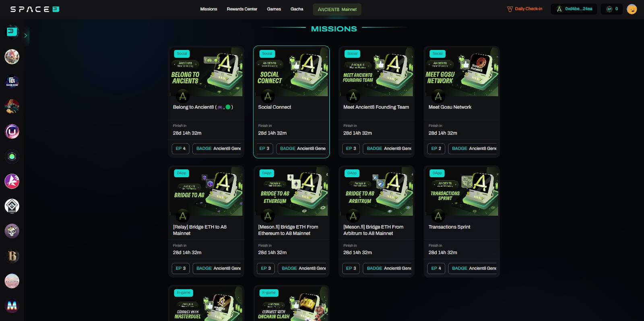Open the golden B sidebar community
Screen dimensions: 644x321
[x=12, y=256]
